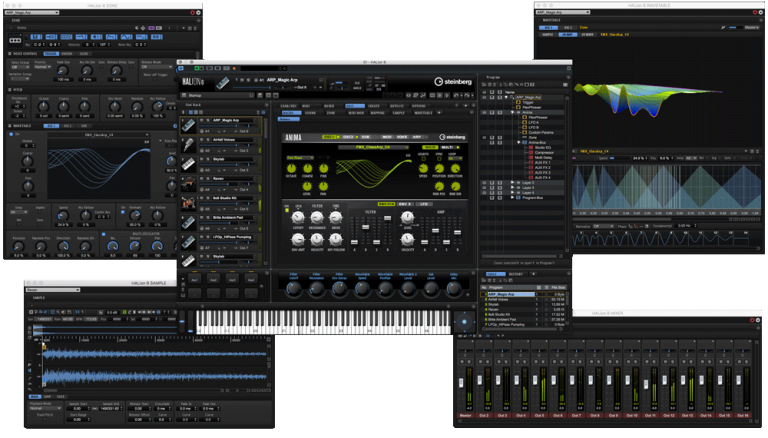Click first trigger pad Arp1
Viewport: 768px width, 438px height.
[x=194, y=280]
